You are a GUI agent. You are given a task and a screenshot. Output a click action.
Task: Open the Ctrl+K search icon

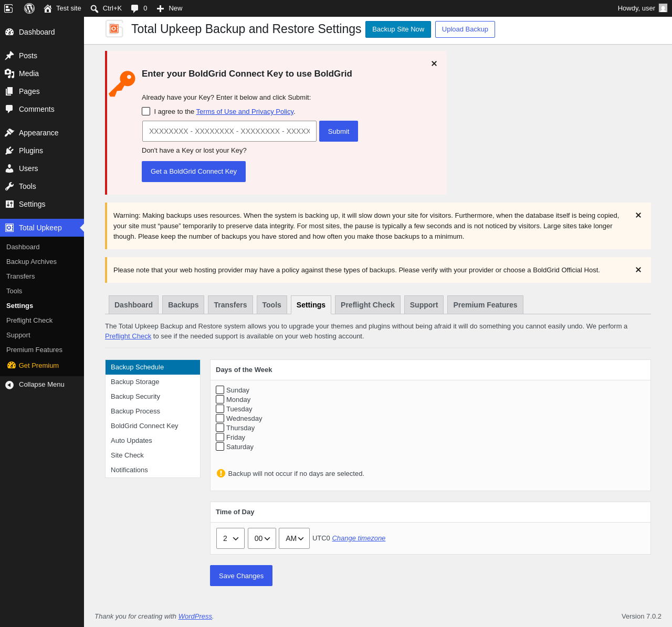click(94, 8)
